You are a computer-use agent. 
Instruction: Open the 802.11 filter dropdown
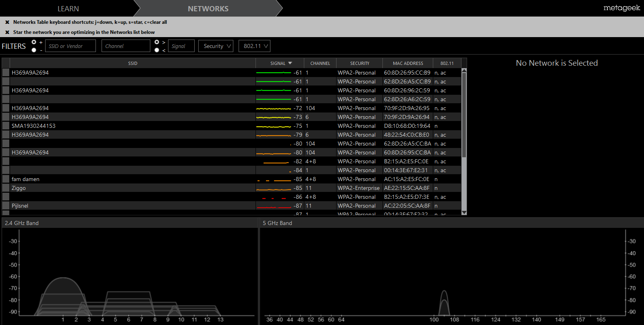coord(254,46)
